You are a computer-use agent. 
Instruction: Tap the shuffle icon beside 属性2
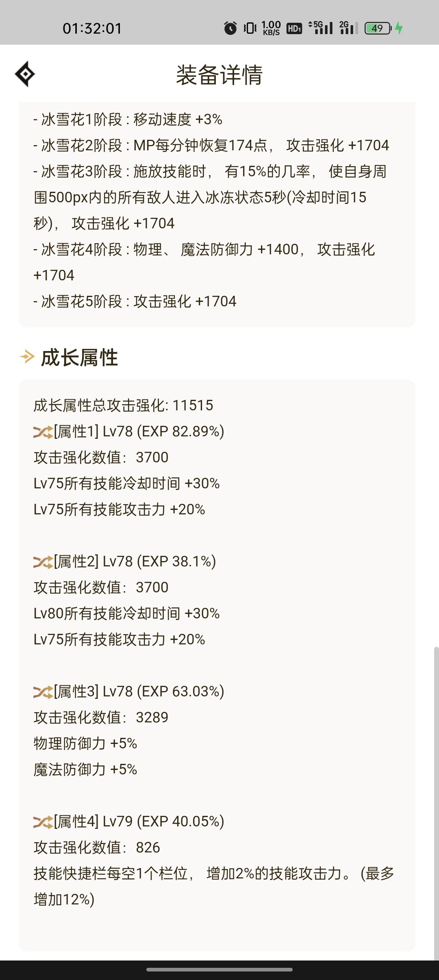pyautogui.click(x=43, y=562)
